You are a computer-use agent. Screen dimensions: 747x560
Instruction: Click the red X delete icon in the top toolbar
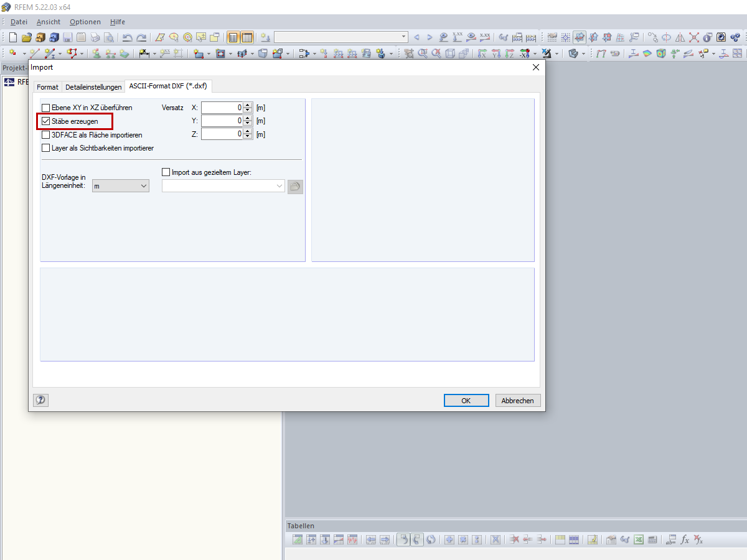694,37
